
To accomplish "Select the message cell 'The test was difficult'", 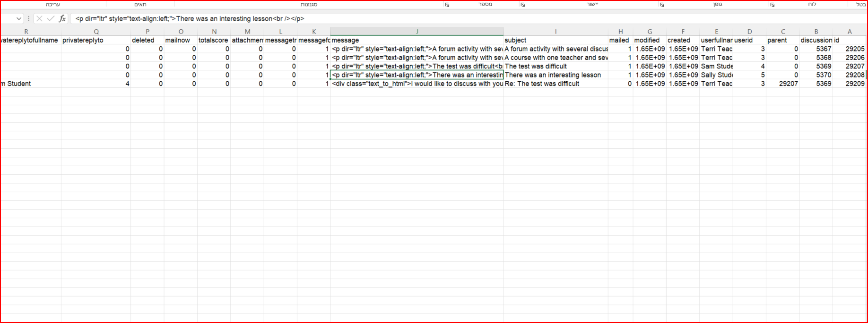I will click(417, 67).
